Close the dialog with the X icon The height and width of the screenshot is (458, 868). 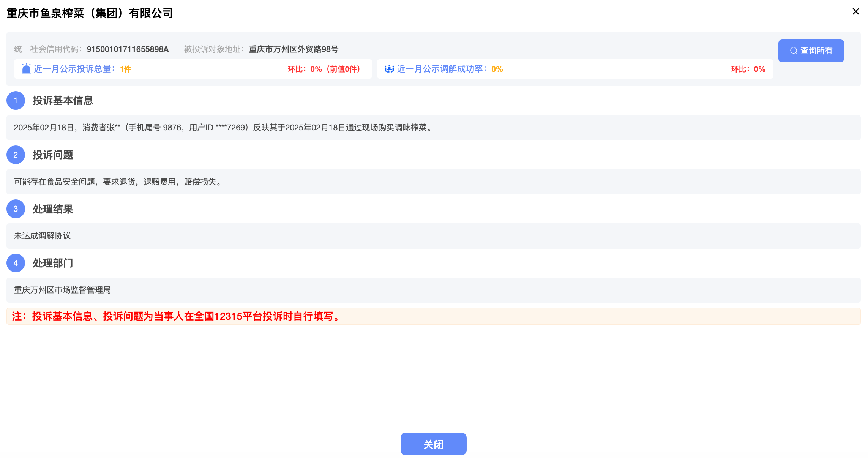[x=855, y=12]
